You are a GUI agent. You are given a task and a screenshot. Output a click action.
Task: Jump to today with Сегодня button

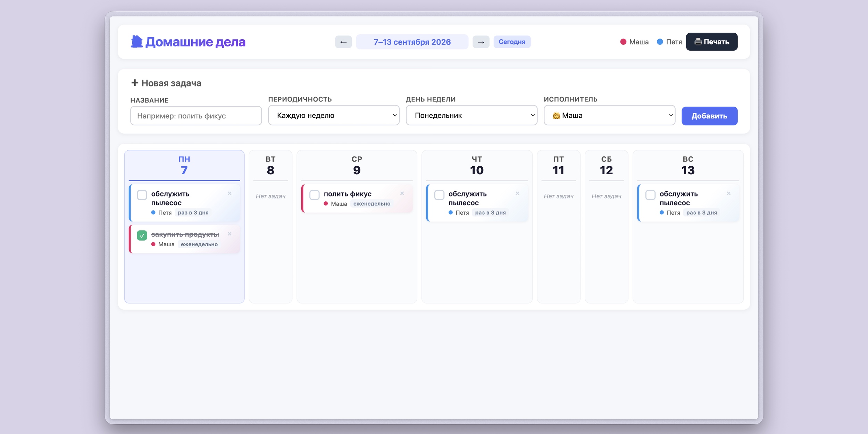(x=512, y=42)
